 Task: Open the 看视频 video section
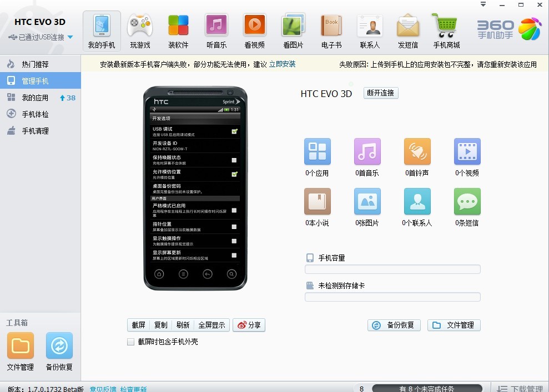(x=255, y=32)
